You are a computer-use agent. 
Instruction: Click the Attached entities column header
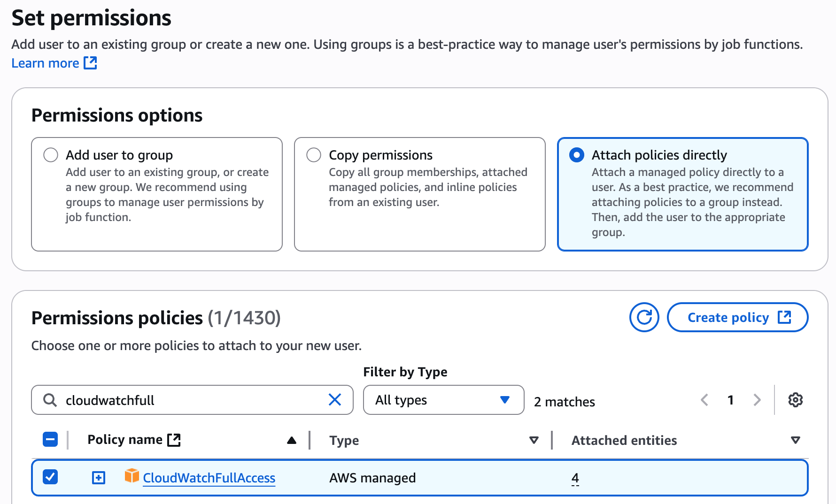click(624, 440)
